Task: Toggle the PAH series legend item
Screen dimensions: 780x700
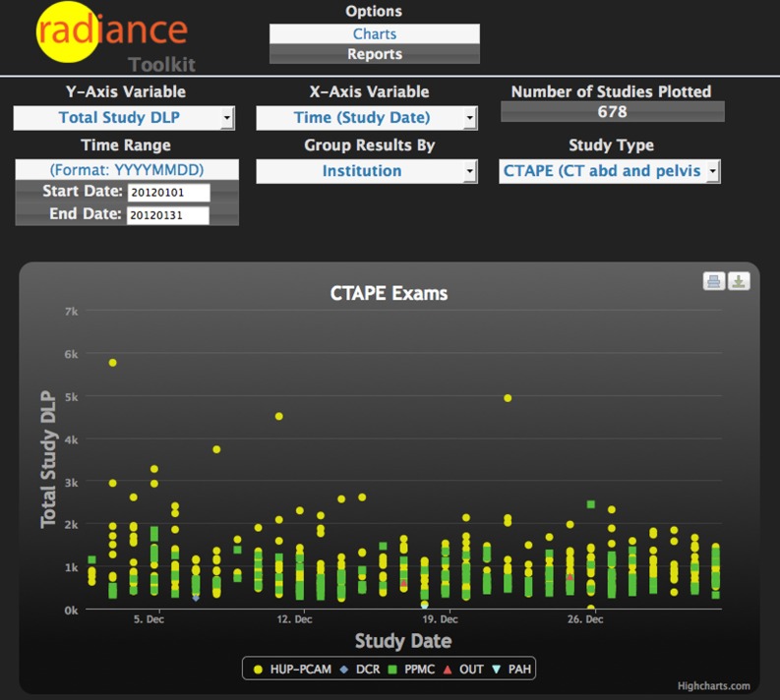Action: pyautogui.click(x=512, y=669)
